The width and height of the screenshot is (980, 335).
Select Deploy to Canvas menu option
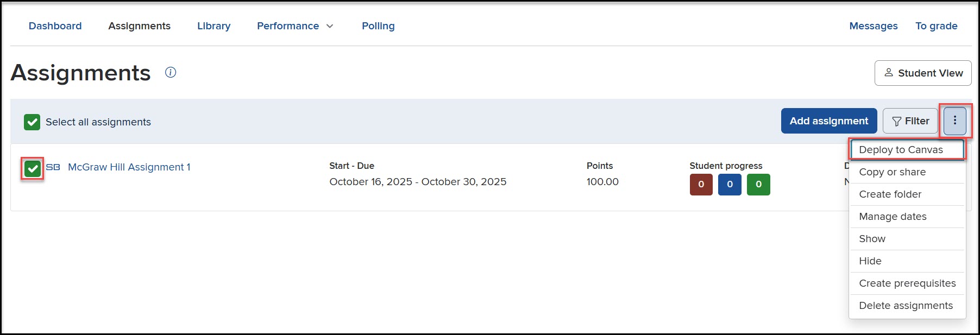pyautogui.click(x=901, y=150)
